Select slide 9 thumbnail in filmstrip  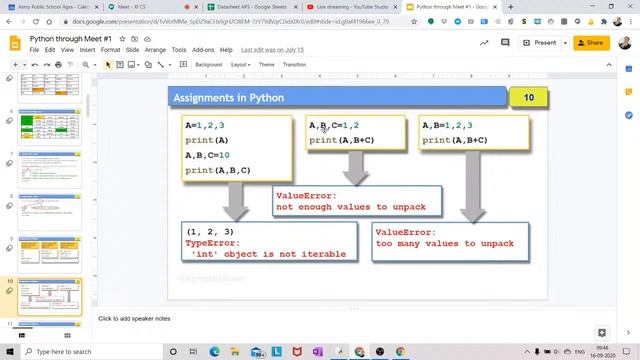point(49,254)
